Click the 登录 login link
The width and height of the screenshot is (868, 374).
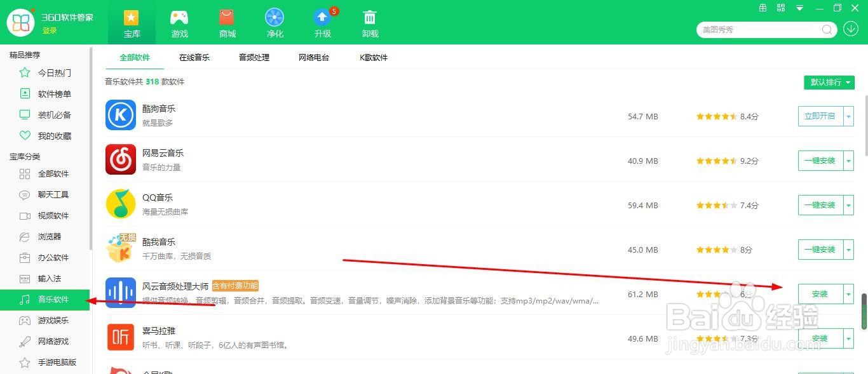pos(50,30)
